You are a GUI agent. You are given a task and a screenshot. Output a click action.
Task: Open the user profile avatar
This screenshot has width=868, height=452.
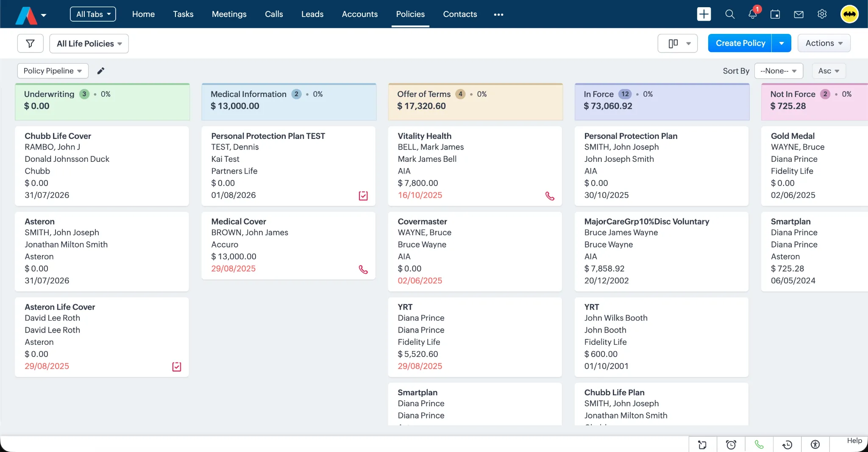tap(849, 14)
